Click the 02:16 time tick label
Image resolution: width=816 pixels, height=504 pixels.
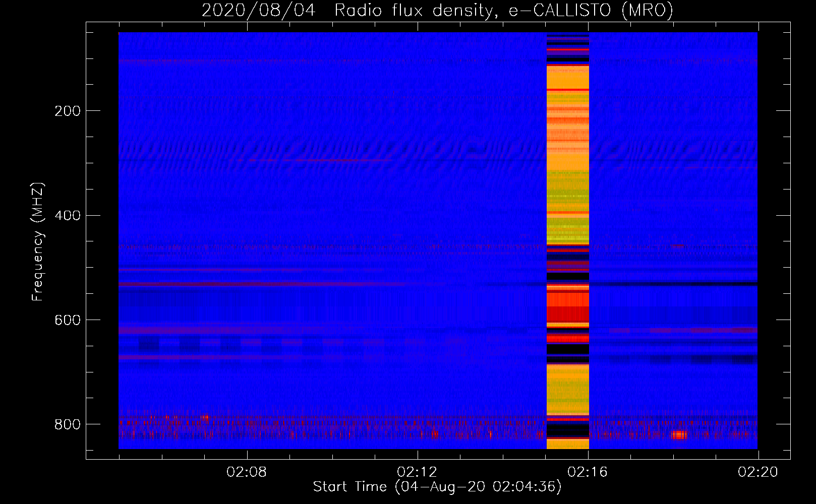pyautogui.click(x=588, y=472)
